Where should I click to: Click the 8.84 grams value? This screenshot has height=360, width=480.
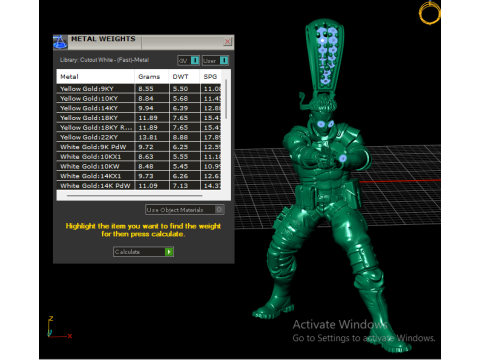click(x=146, y=98)
